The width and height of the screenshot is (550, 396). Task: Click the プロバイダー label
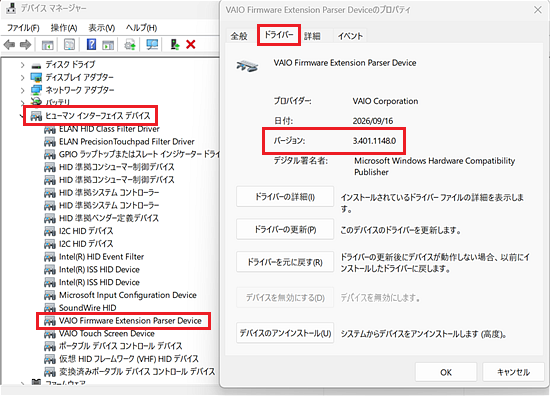point(293,101)
